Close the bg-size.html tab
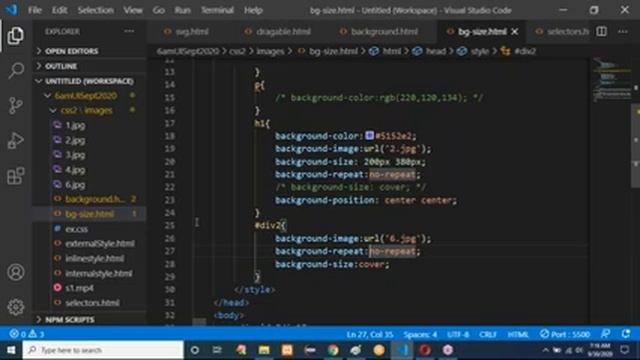Screen dimensions: 640x360 pyautogui.click(x=515, y=31)
